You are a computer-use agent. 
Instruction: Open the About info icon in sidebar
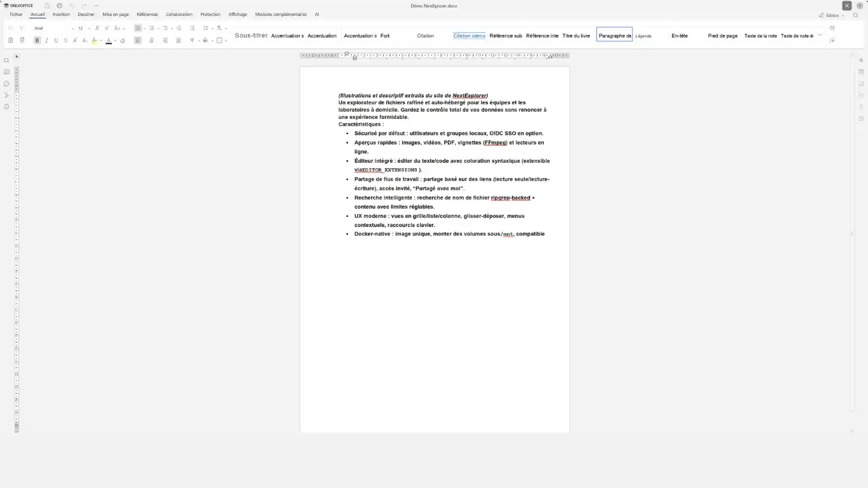tap(6, 107)
